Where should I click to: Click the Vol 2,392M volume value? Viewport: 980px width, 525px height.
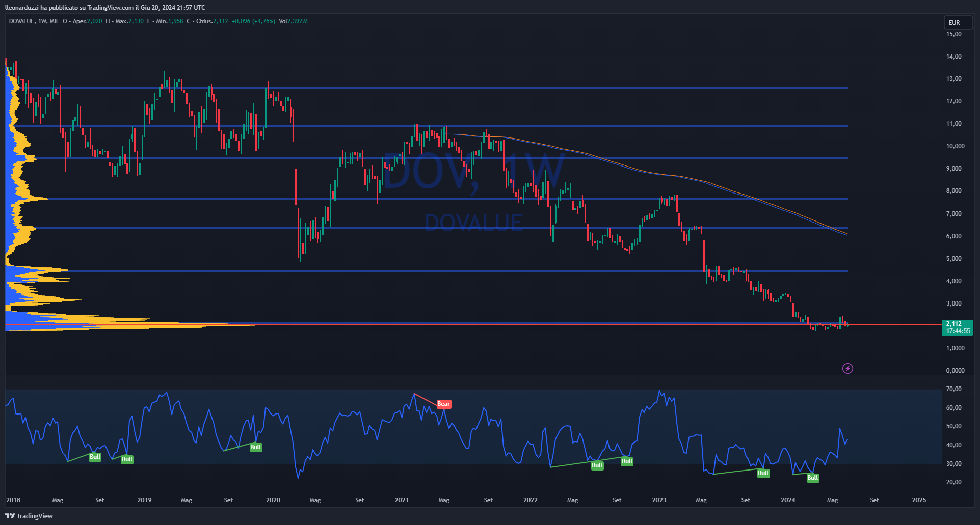(x=293, y=21)
